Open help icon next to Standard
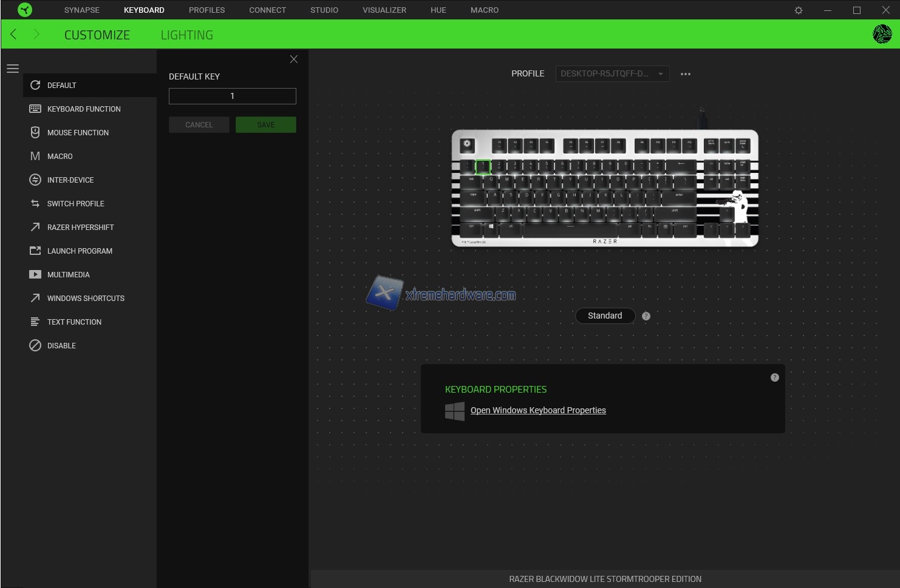 [x=646, y=316]
